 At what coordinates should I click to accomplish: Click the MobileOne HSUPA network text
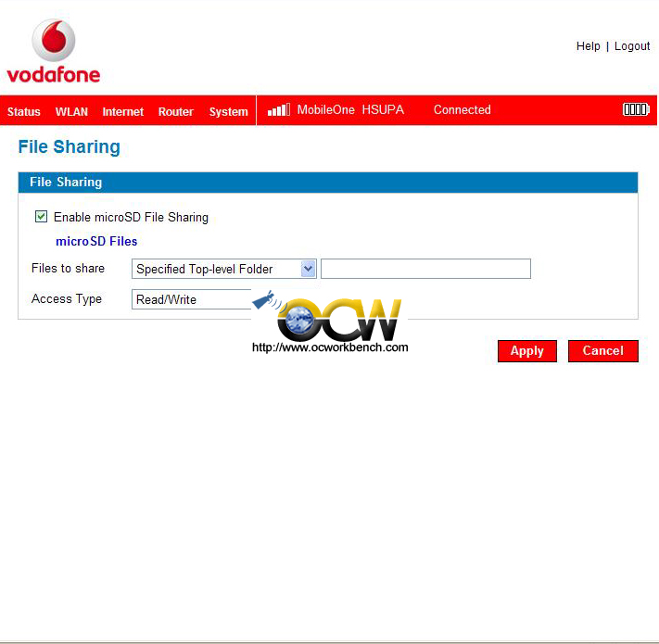(x=350, y=110)
